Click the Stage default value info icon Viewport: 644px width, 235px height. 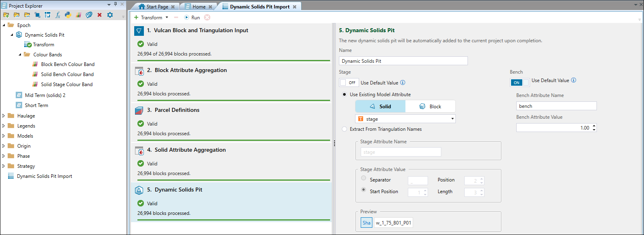tap(403, 82)
